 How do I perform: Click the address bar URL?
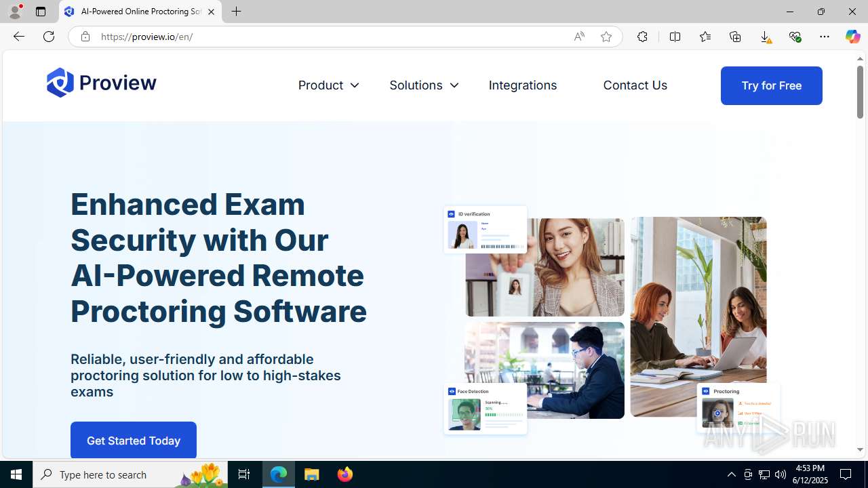pos(147,37)
